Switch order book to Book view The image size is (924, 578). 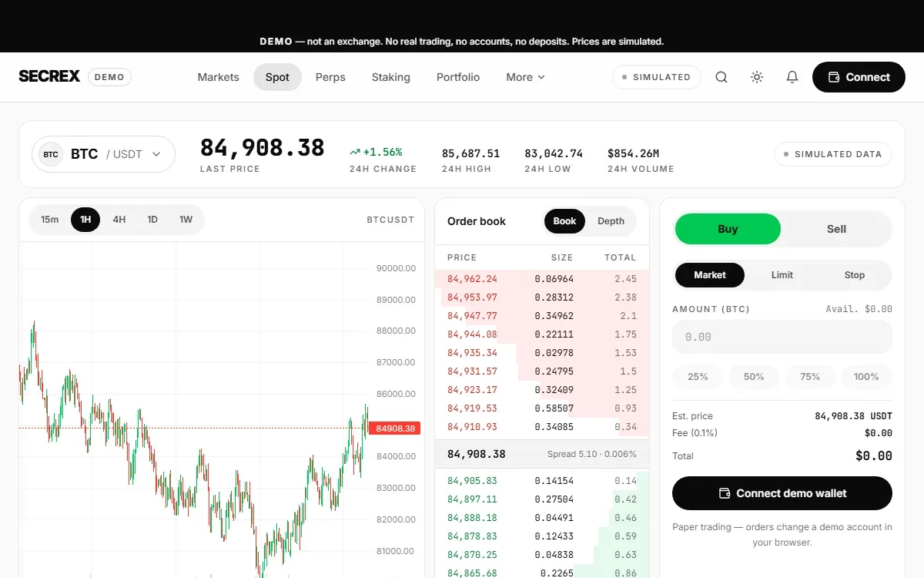pyautogui.click(x=564, y=221)
